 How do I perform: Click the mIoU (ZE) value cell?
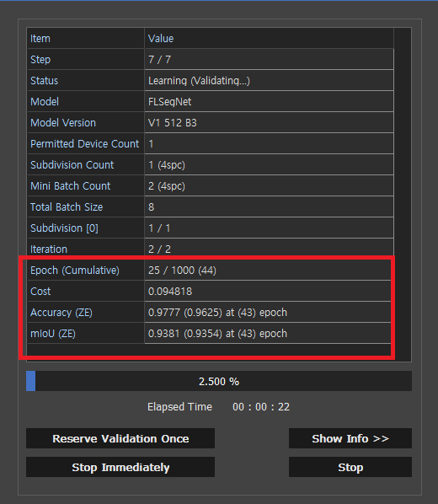tap(269, 333)
